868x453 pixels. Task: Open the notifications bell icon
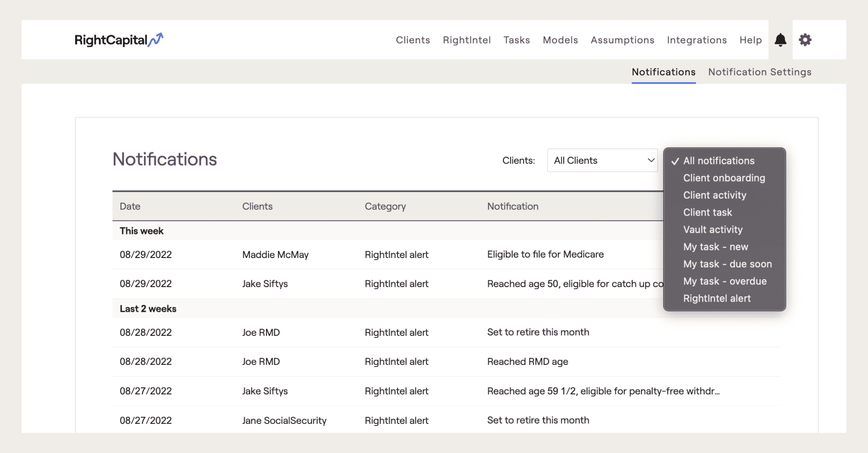780,40
